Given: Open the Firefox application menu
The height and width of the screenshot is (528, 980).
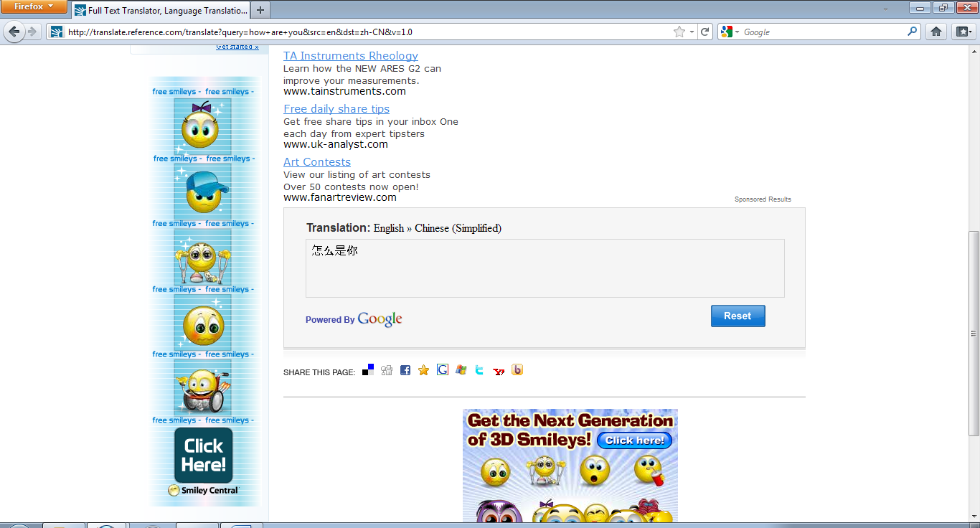Looking at the screenshot, I should point(34,6).
